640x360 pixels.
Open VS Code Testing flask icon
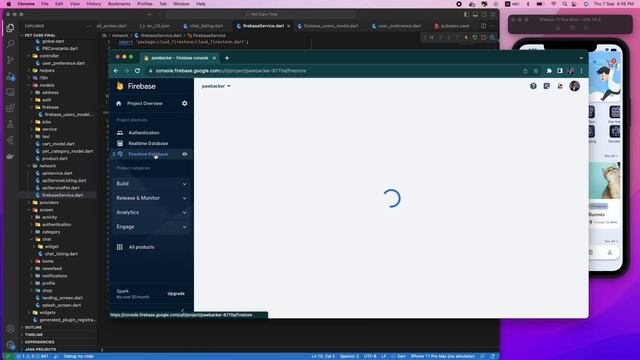click(x=10, y=124)
